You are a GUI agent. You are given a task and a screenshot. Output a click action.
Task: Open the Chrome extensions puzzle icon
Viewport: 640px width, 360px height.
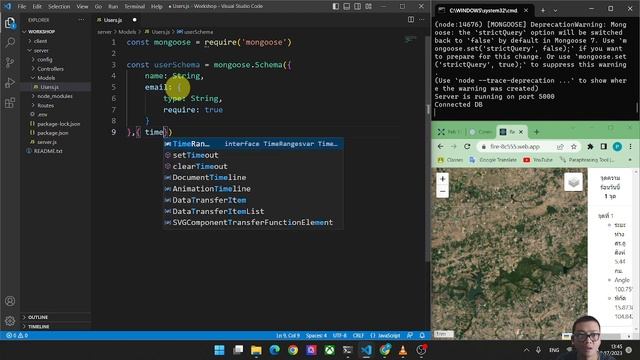click(x=590, y=147)
